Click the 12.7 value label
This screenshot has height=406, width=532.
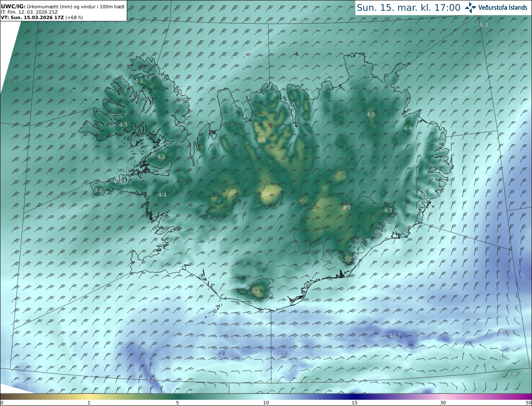[x=395, y=335]
